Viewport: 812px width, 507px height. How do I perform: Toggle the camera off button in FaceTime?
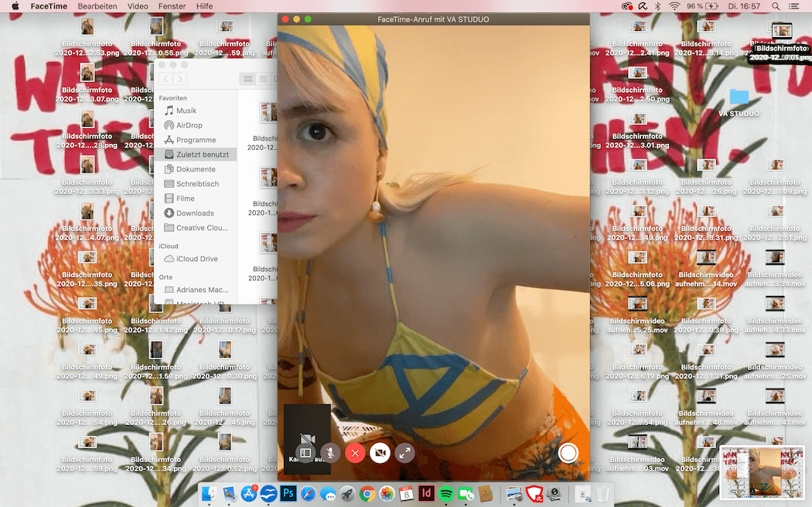click(x=380, y=453)
